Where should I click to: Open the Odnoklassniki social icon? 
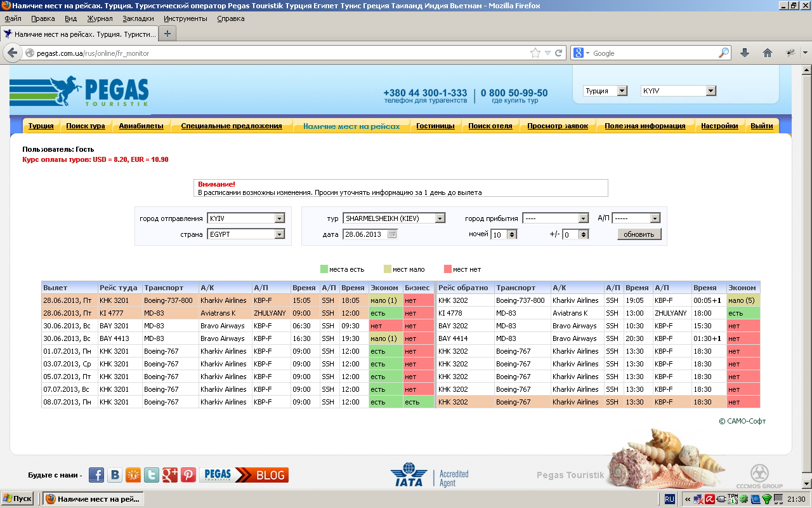tap(133, 475)
